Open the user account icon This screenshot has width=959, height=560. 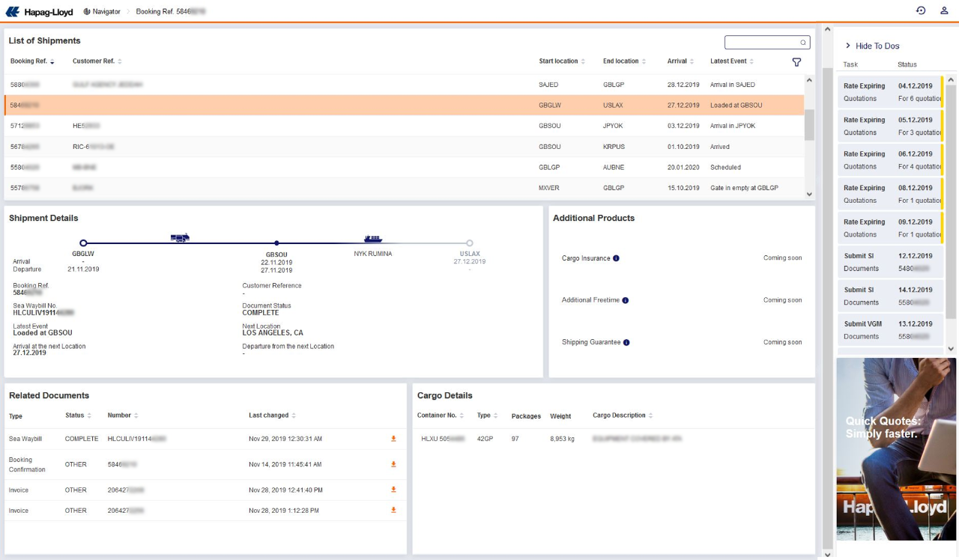(943, 10)
